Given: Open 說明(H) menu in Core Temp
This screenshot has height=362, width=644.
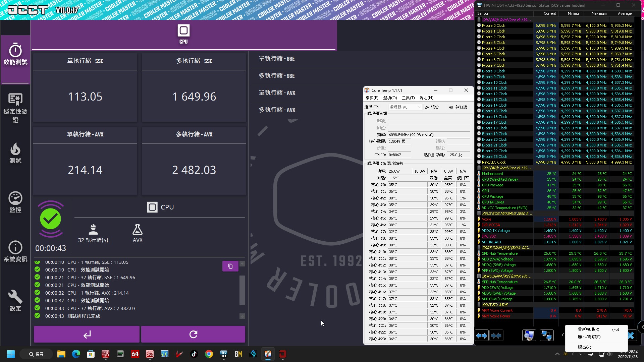Looking at the screenshot, I should [x=426, y=98].
